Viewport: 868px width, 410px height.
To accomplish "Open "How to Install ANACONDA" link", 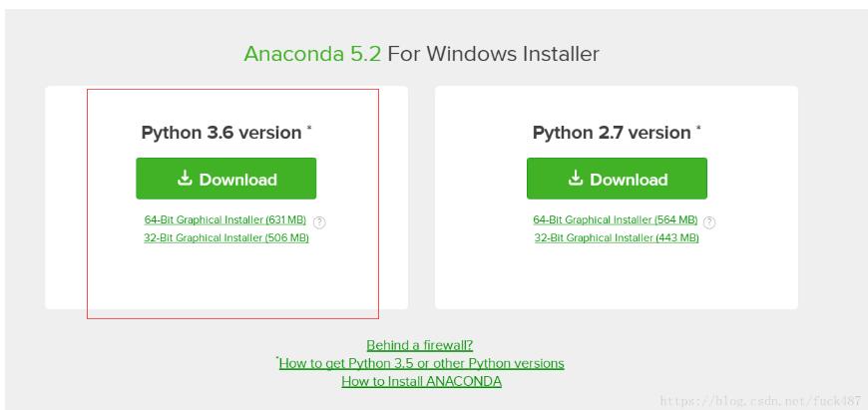I will click(421, 381).
